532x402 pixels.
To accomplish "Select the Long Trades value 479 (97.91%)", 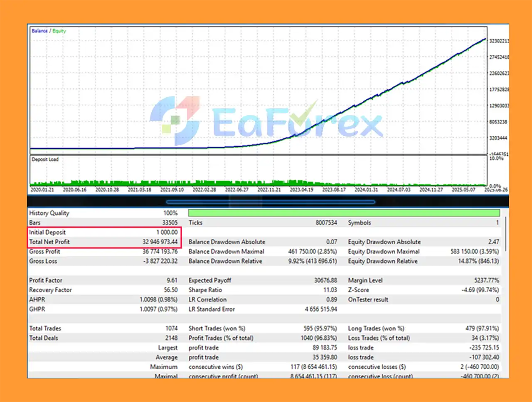I will 482,328.
